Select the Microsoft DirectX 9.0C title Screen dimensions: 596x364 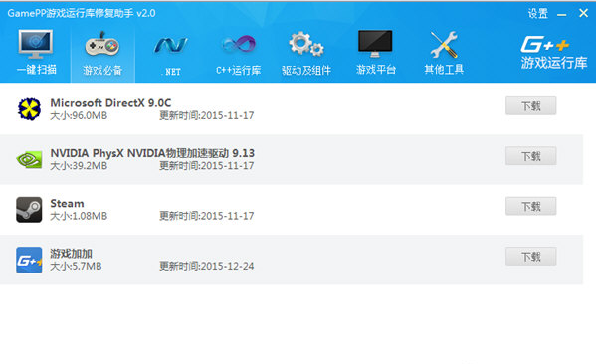click(110, 103)
